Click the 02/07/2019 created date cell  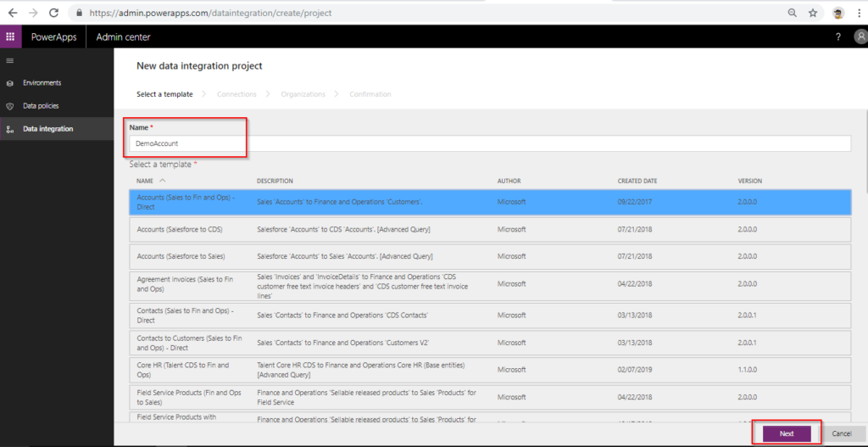point(634,370)
